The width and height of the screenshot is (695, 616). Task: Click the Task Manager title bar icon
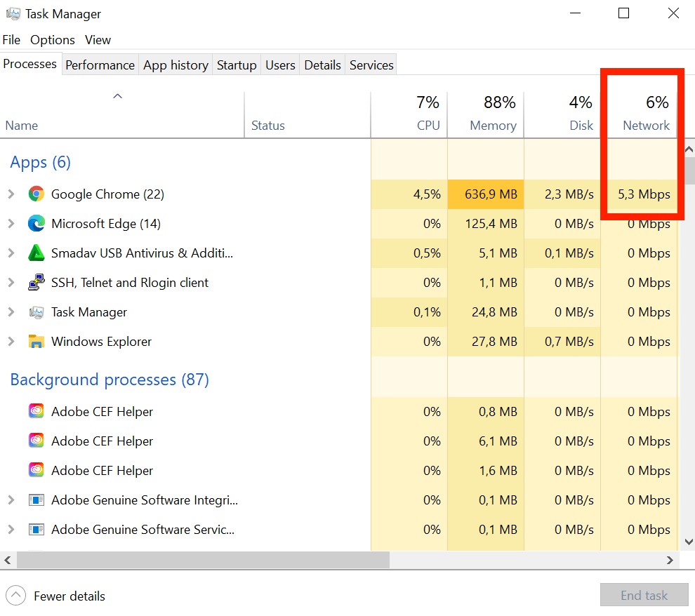click(13, 14)
